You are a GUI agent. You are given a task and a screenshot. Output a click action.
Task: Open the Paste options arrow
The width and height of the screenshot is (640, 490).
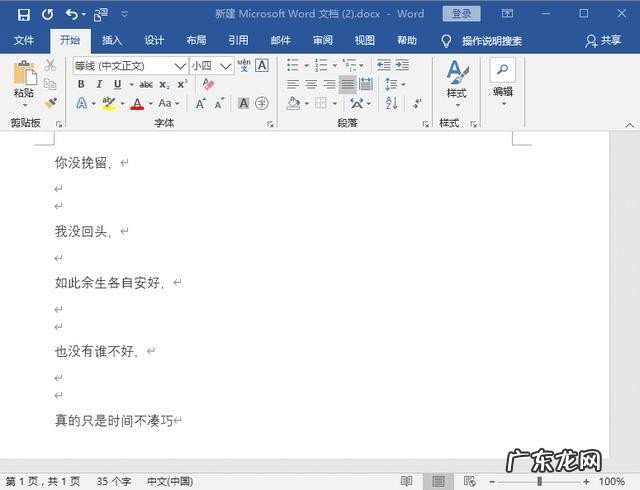(x=24, y=105)
